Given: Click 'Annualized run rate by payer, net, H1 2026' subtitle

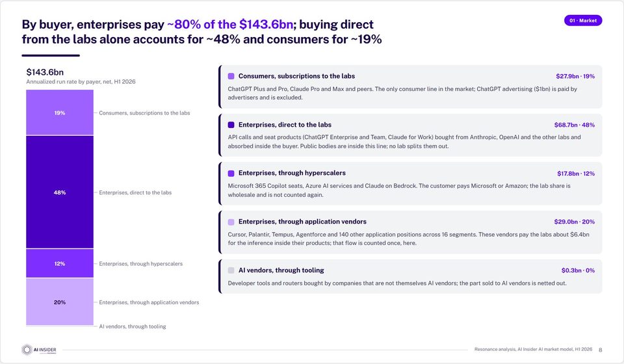Looking at the screenshot, I should pos(81,81).
